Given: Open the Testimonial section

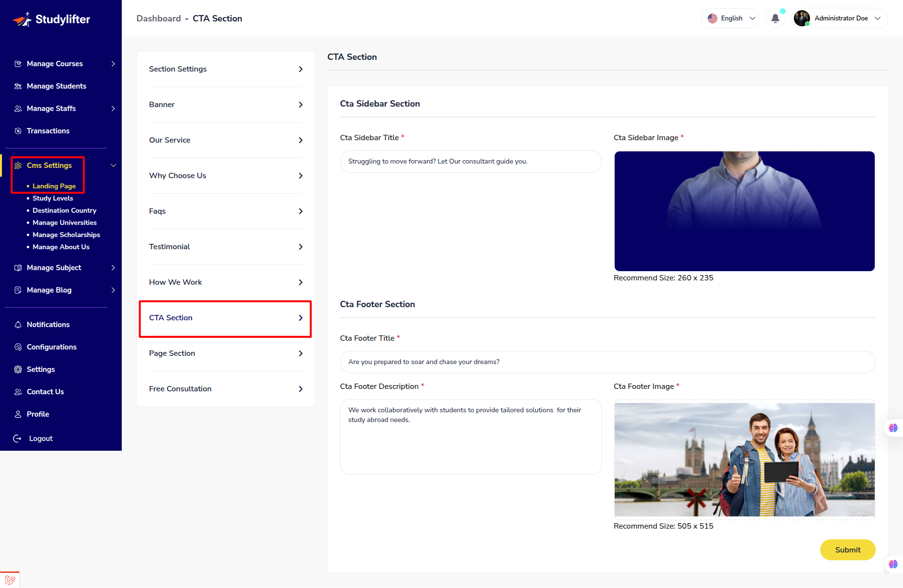Looking at the screenshot, I should 226,247.
